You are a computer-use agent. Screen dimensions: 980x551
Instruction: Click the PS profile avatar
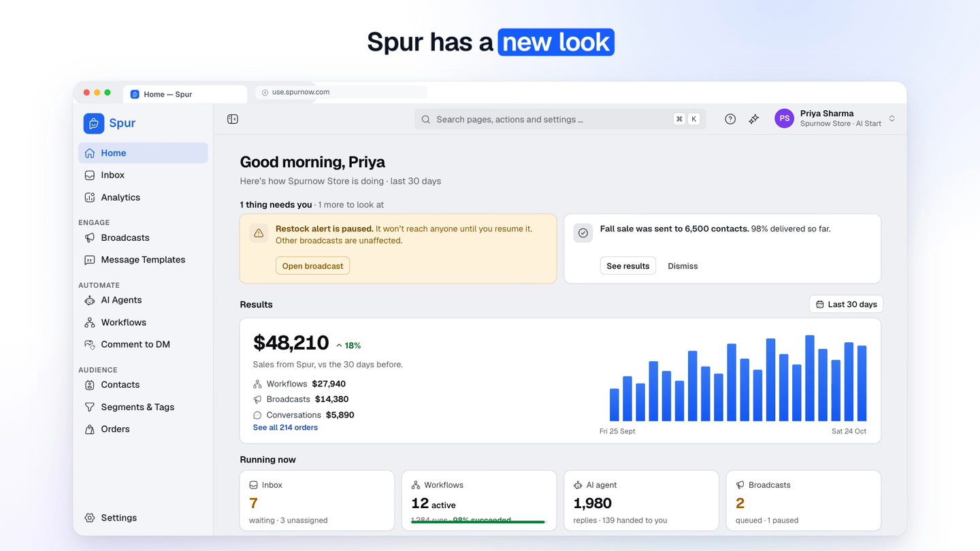point(784,118)
